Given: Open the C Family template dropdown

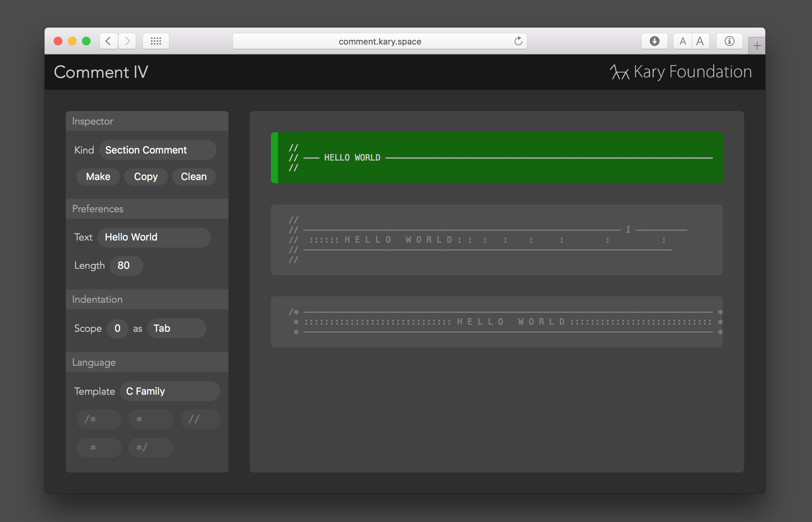Looking at the screenshot, I should tap(170, 391).
